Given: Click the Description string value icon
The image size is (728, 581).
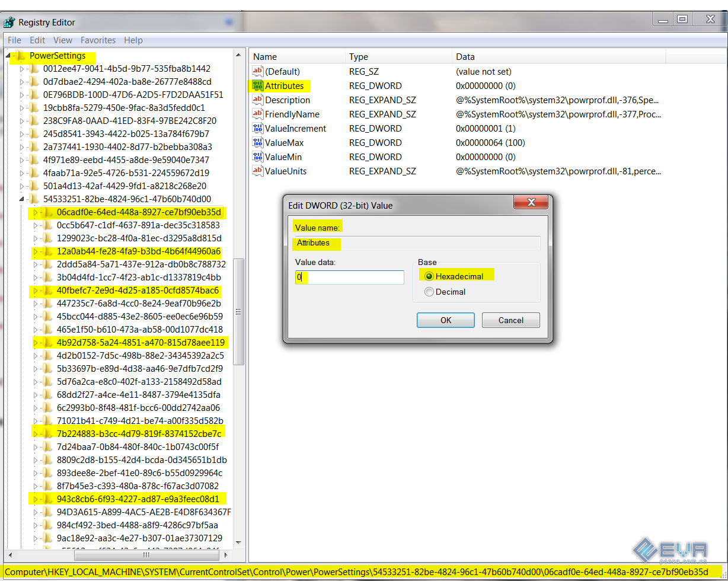Looking at the screenshot, I should (257, 100).
